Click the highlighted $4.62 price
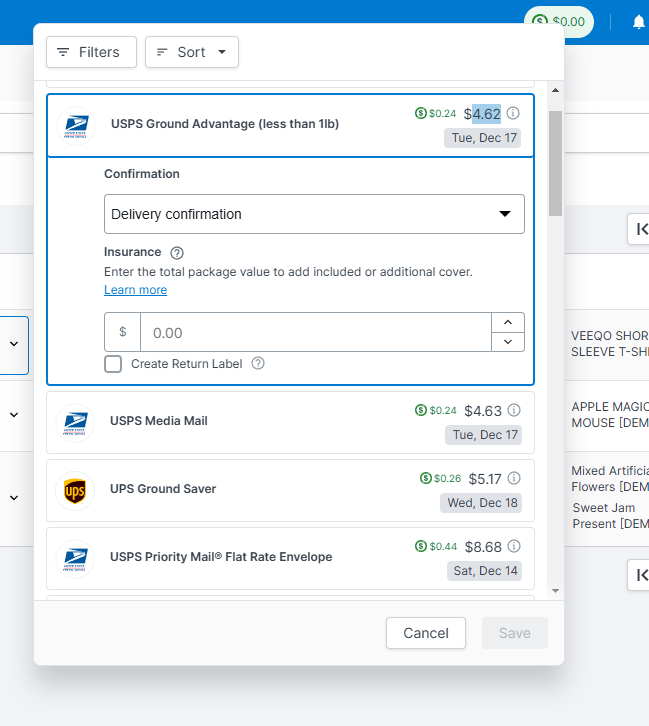649x726 pixels. tap(482, 114)
